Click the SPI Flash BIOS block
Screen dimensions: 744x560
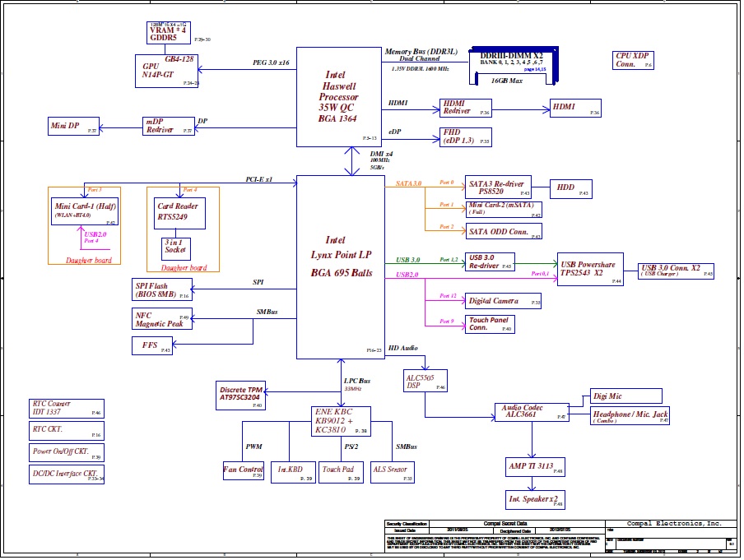tap(162, 289)
